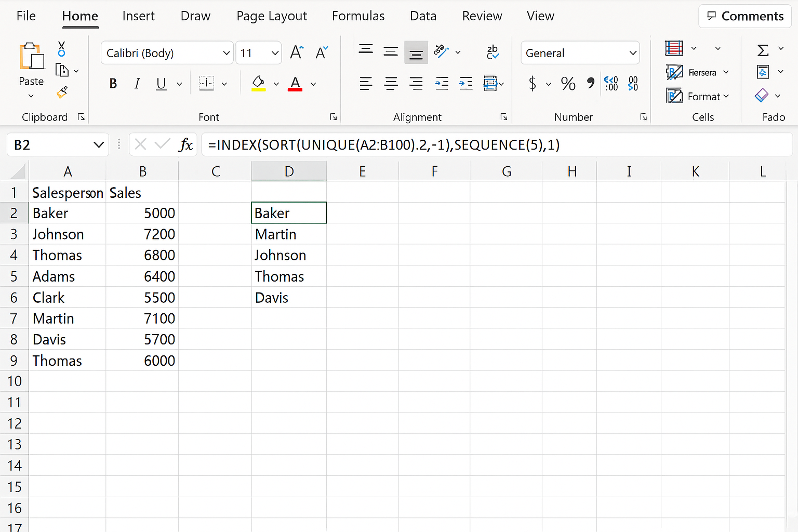Decrease font size with small A
The width and height of the screenshot is (798, 532).
point(322,52)
